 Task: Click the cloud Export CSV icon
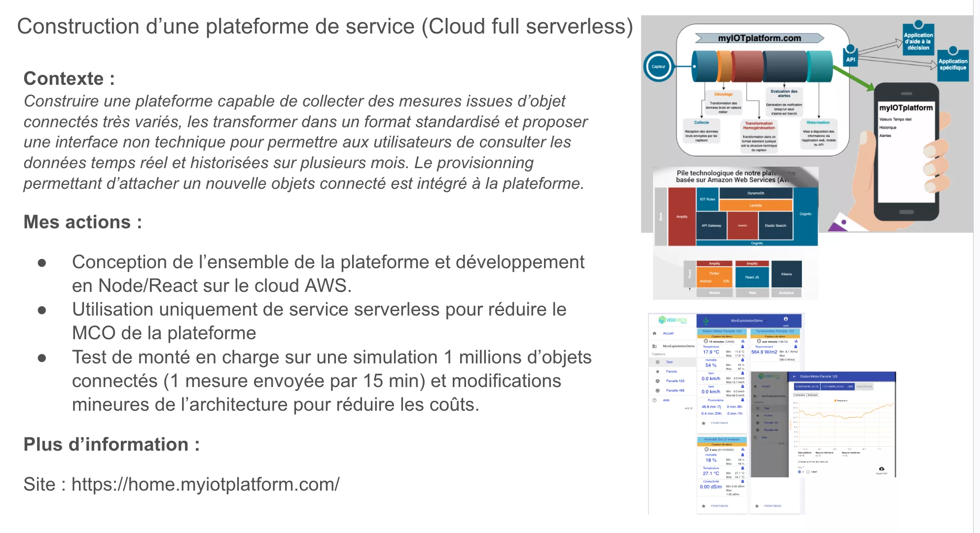[x=881, y=469]
